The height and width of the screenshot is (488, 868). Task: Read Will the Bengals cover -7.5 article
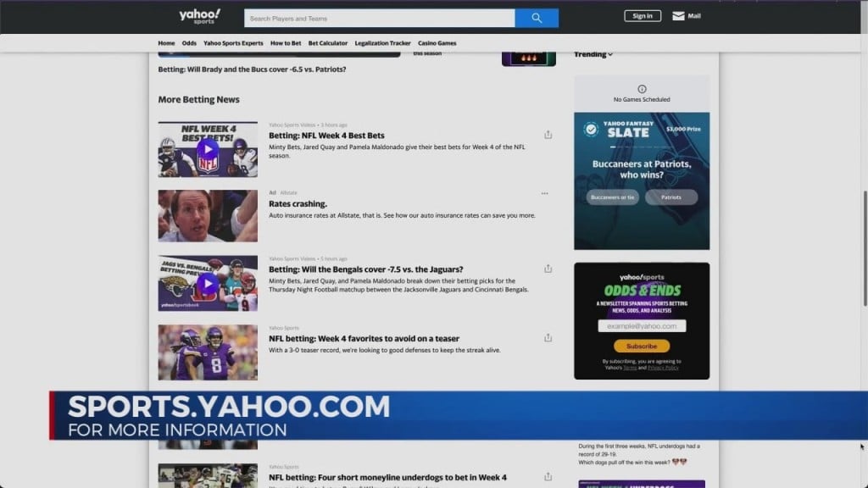pyautogui.click(x=366, y=269)
